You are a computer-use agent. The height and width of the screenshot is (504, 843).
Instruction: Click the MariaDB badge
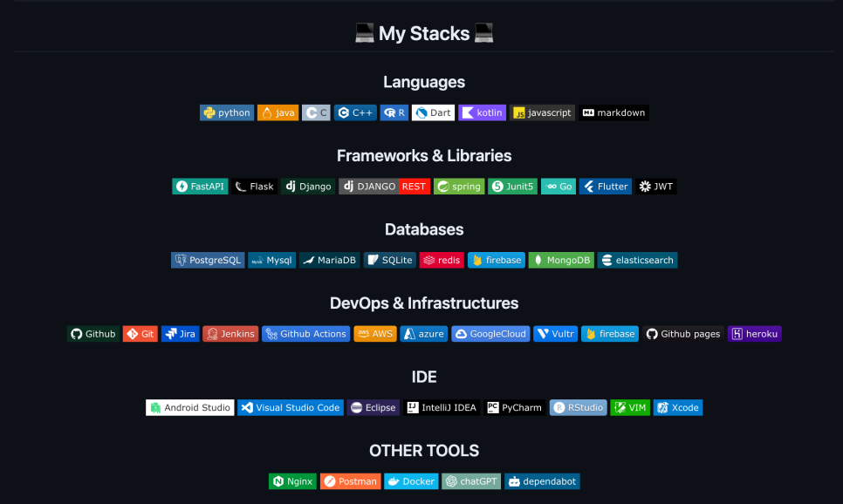click(330, 260)
